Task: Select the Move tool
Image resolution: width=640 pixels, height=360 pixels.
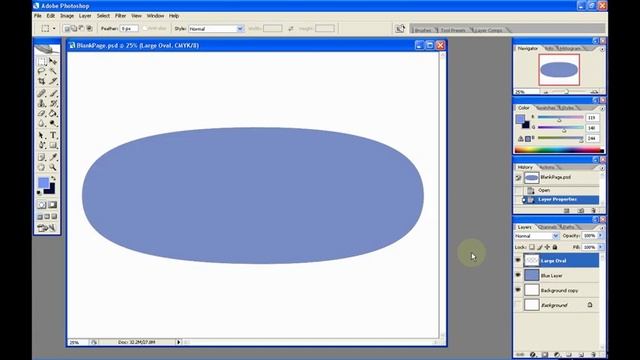Action: point(53,62)
